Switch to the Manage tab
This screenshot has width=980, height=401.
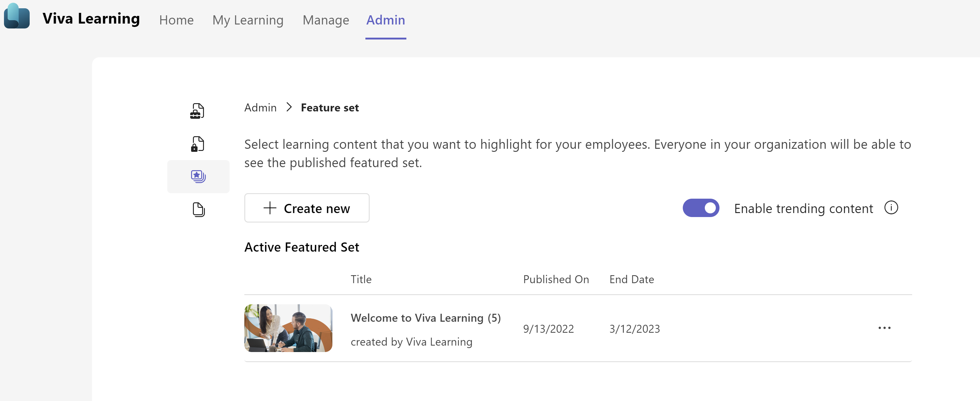coord(326,20)
